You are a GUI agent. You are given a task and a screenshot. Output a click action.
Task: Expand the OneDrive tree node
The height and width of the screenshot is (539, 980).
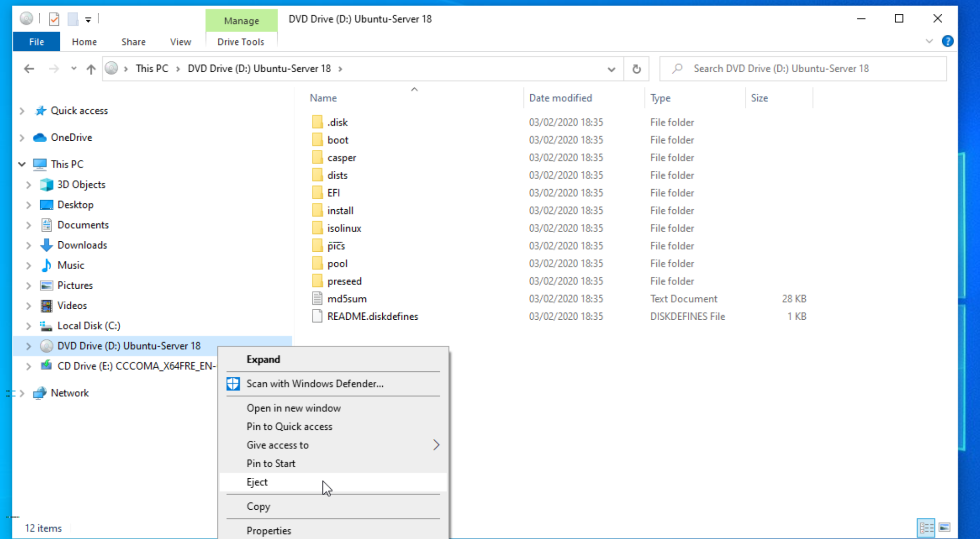22,137
